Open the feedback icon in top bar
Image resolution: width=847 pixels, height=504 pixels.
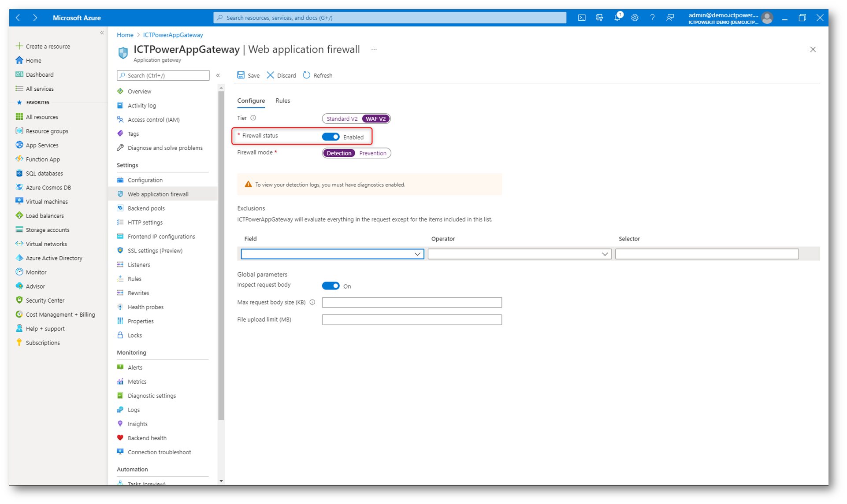tap(670, 18)
